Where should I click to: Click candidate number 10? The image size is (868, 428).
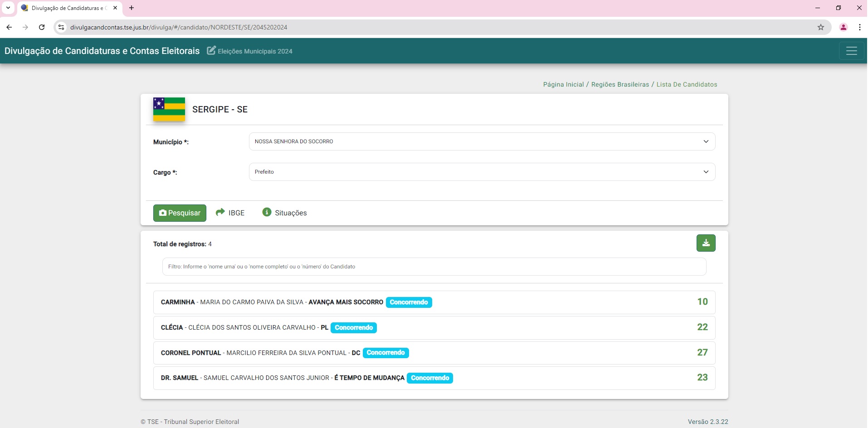click(702, 302)
